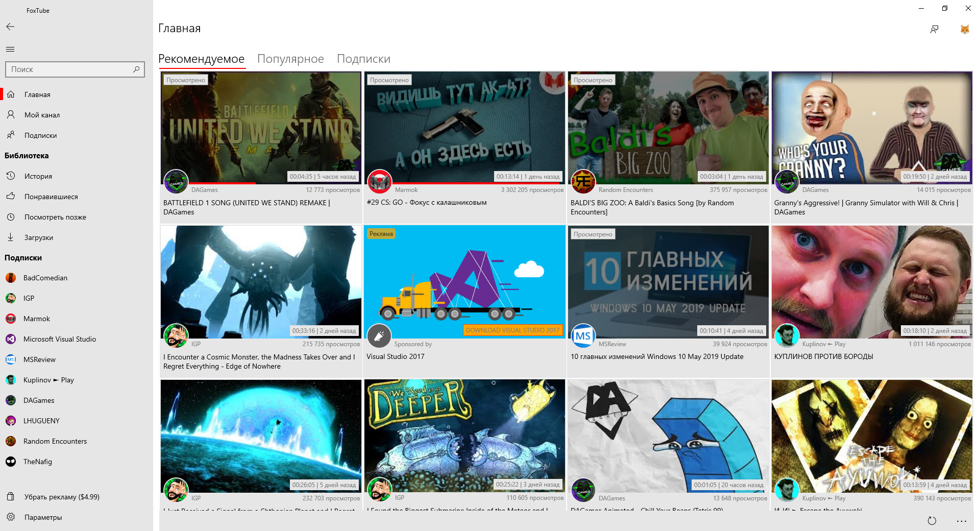The image size is (980, 531).
Task: Focus the Поиск search field
Action: coord(69,69)
